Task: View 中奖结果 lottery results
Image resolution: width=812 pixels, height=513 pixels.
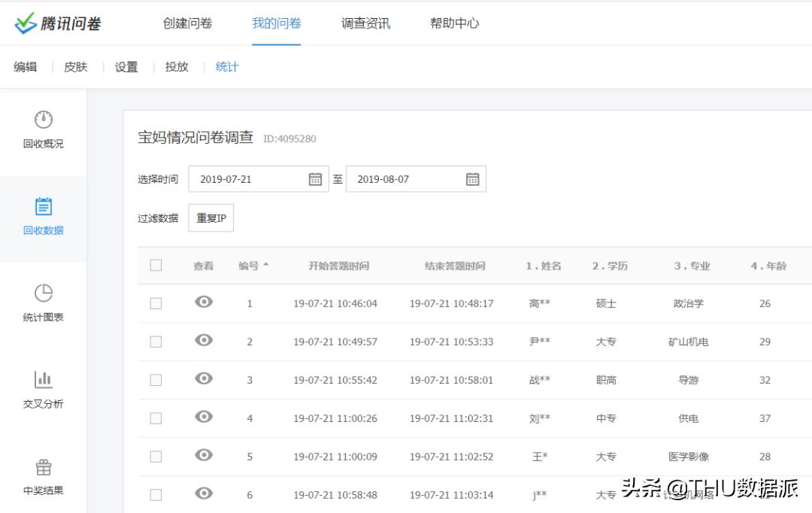Action: (x=43, y=478)
